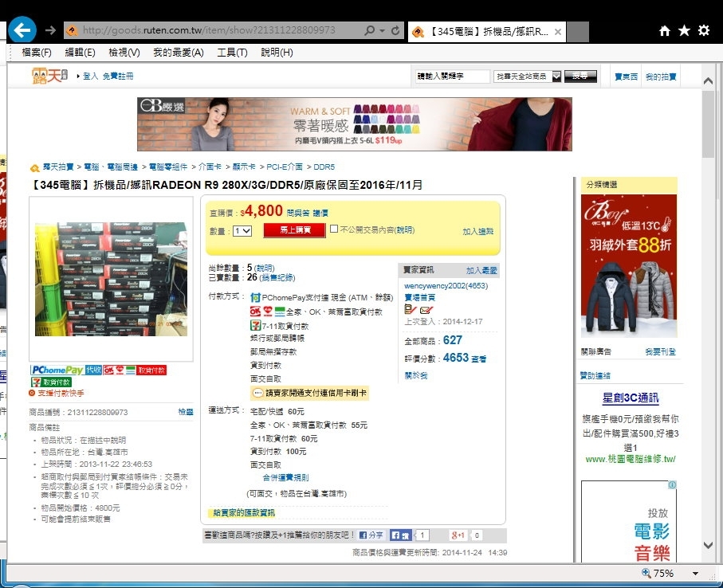Click the 加入追蹤 link
The height and width of the screenshot is (588, 723).
pos(478,231)
